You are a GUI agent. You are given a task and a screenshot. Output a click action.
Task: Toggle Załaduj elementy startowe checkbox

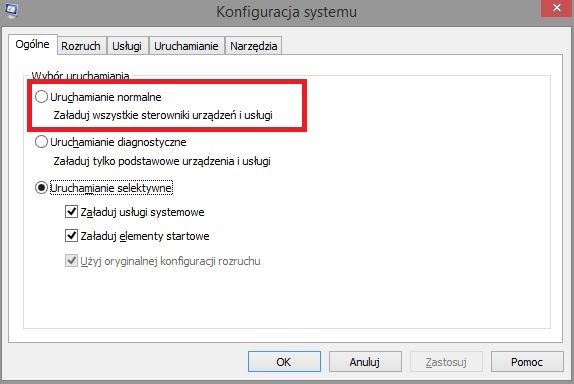pos(71,235)
